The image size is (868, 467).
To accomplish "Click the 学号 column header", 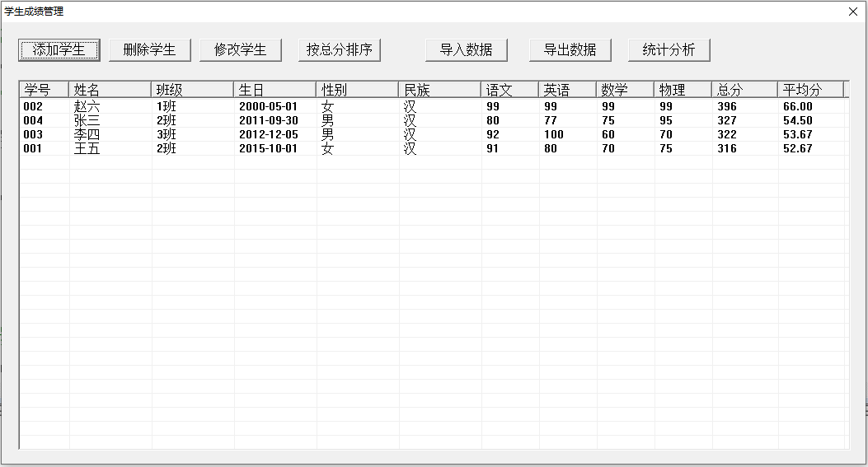I will click(45, 90).
